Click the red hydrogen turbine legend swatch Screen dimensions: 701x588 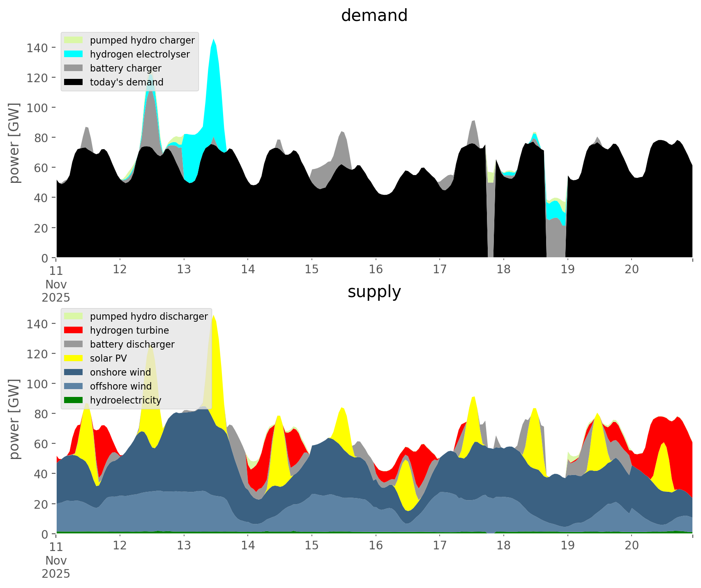74,330
